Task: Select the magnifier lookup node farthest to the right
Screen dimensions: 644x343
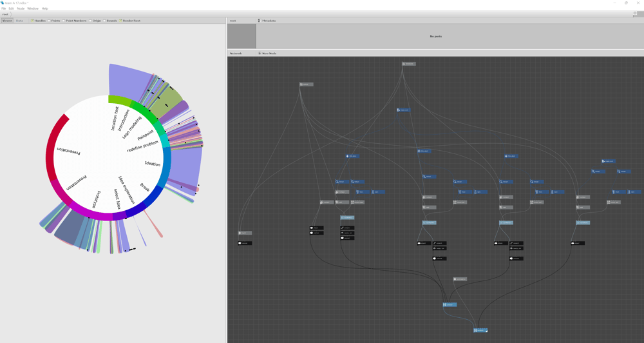Action: pos(623,171)
